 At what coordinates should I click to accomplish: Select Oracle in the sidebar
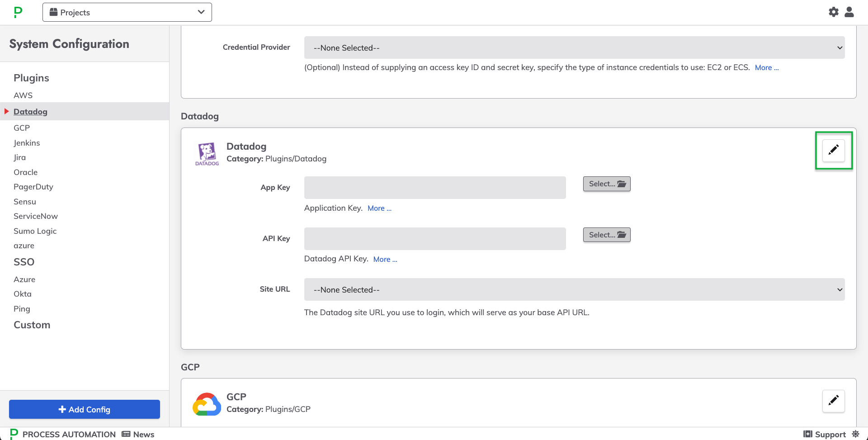coord(25,172)
